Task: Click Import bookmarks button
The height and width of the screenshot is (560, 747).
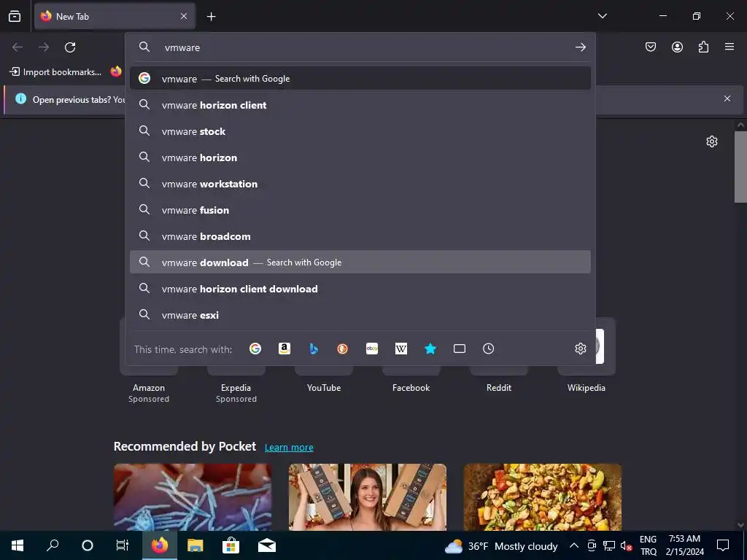Action: tap(55, 72)
